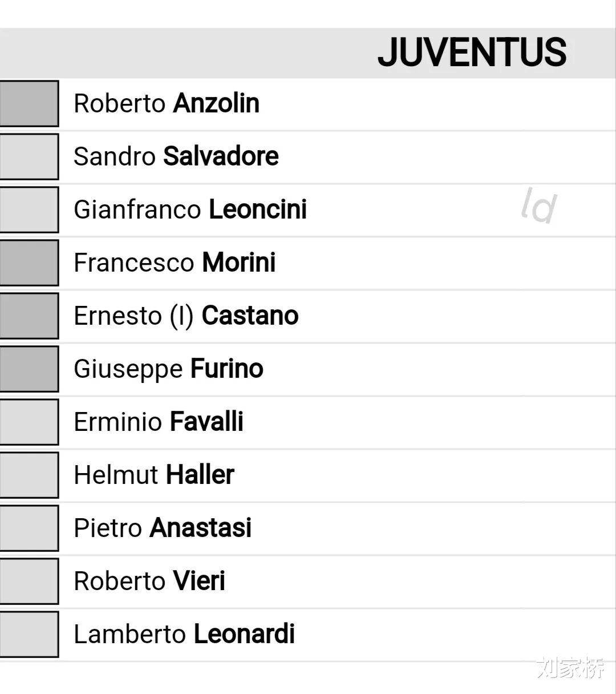616x694 pixels.
Task: Click Helmut Haller's name
Action: click(x=154, y=475)
